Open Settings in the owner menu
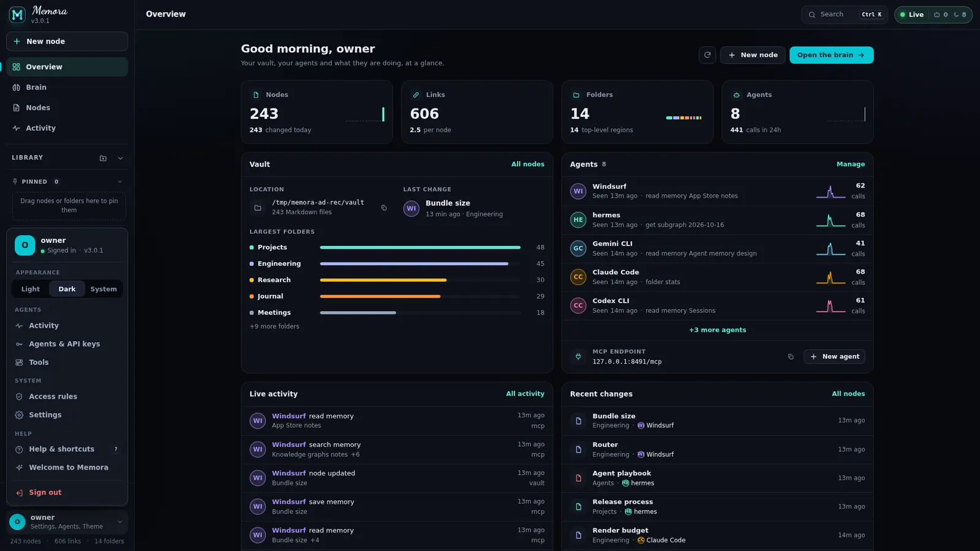 (x=67, y=415)
